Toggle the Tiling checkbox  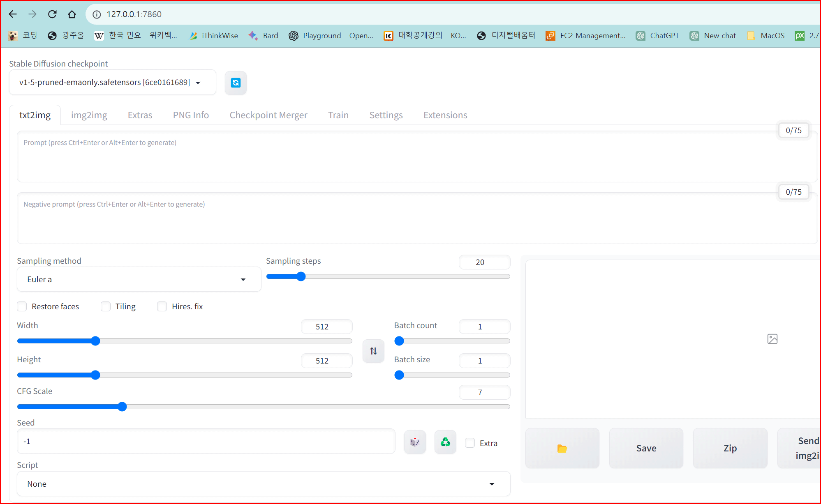click(x=106, y=306)
